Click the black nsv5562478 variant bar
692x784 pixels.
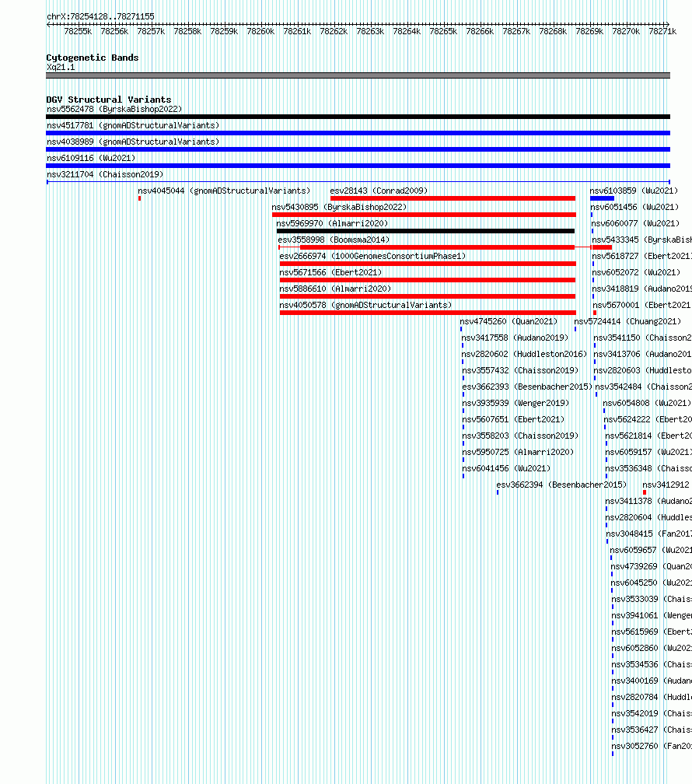click(x=358, y=117)
